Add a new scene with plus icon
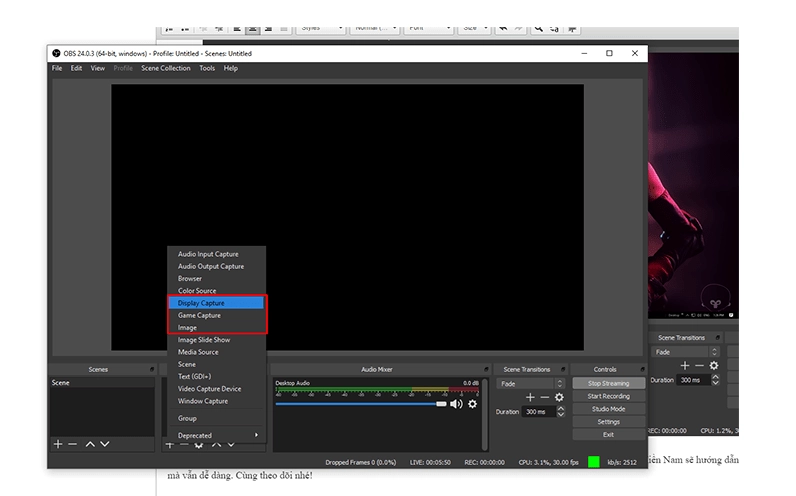The width and height of the screenshot is (796, 496). pyautogui.click(x=58, y=443)
